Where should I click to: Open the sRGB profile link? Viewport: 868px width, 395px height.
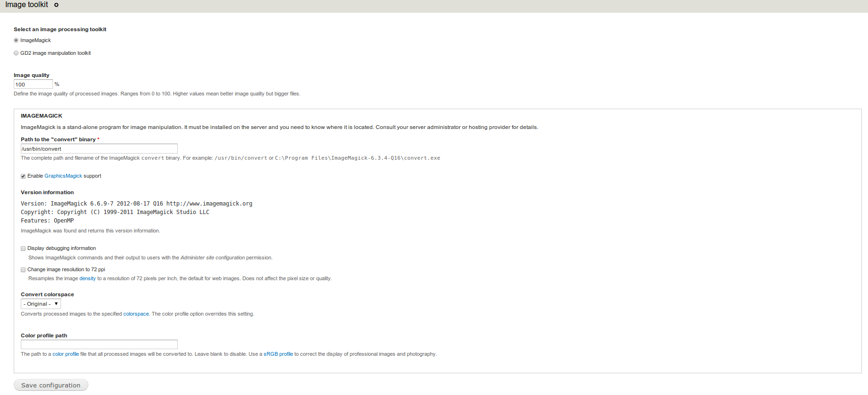(278, 354)
